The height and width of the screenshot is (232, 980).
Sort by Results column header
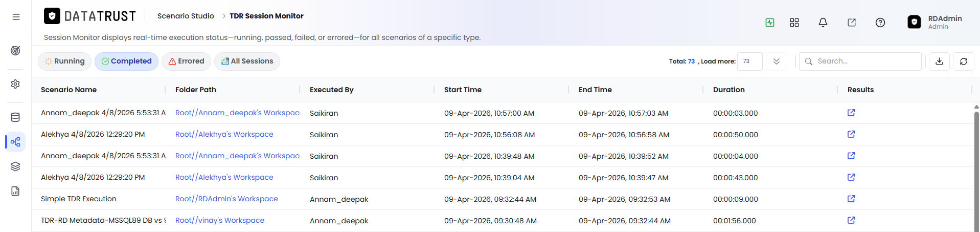coord(860,90)
